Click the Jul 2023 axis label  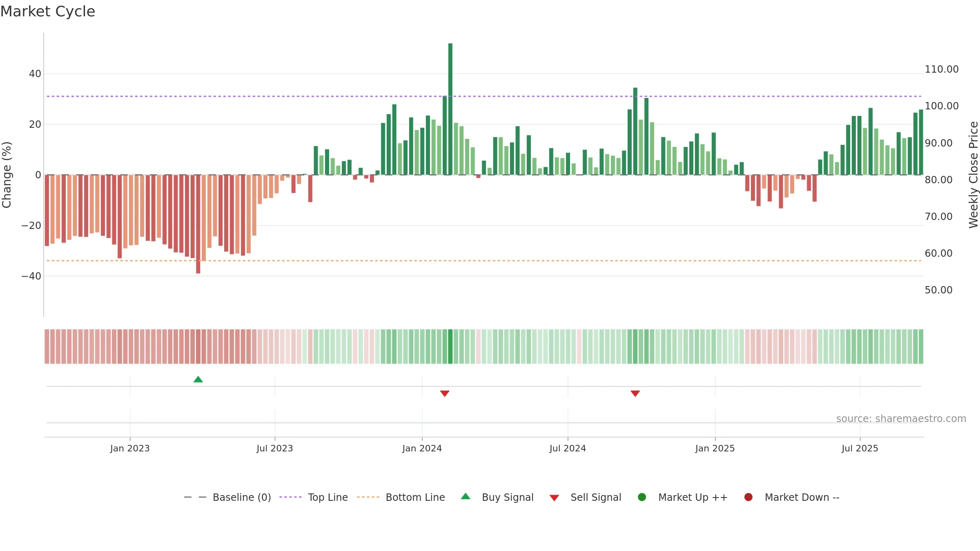pos(275,448)
